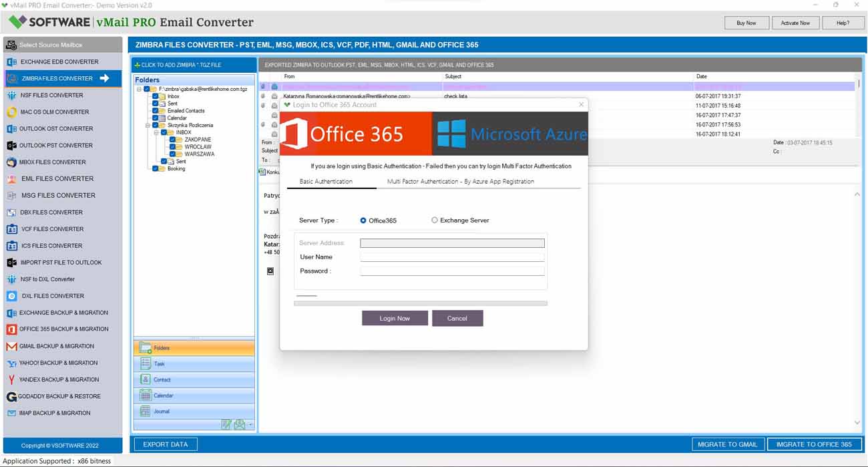Cancel the Office 365 login dialog
868x467 pixels.
[457, 318]
